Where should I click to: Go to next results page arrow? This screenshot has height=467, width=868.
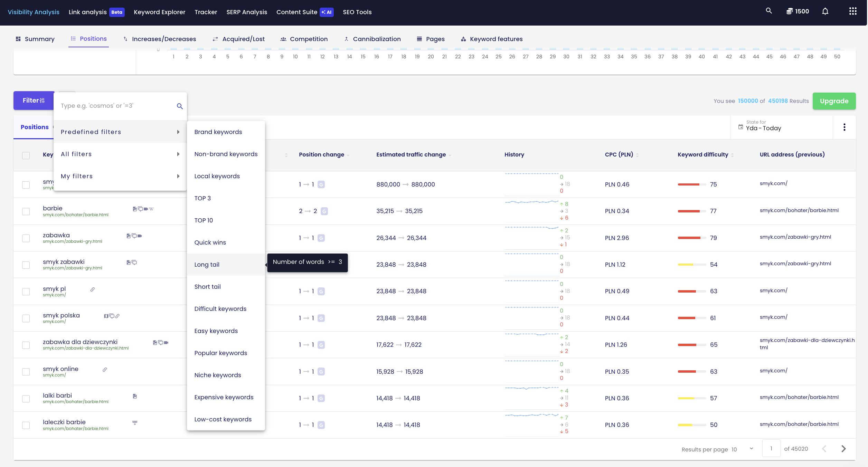(x=844, y=449)
